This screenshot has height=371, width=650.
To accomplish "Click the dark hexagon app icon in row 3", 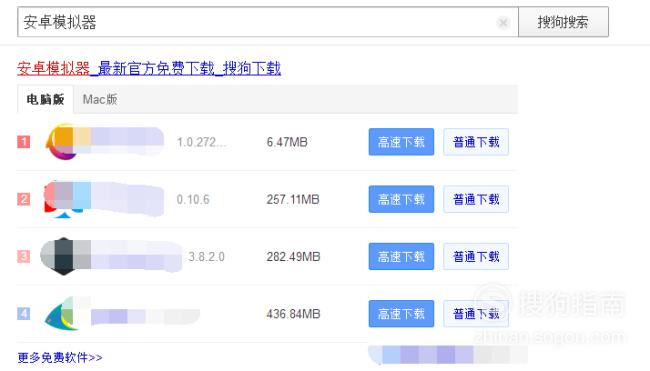I will [x=64, y=256].
